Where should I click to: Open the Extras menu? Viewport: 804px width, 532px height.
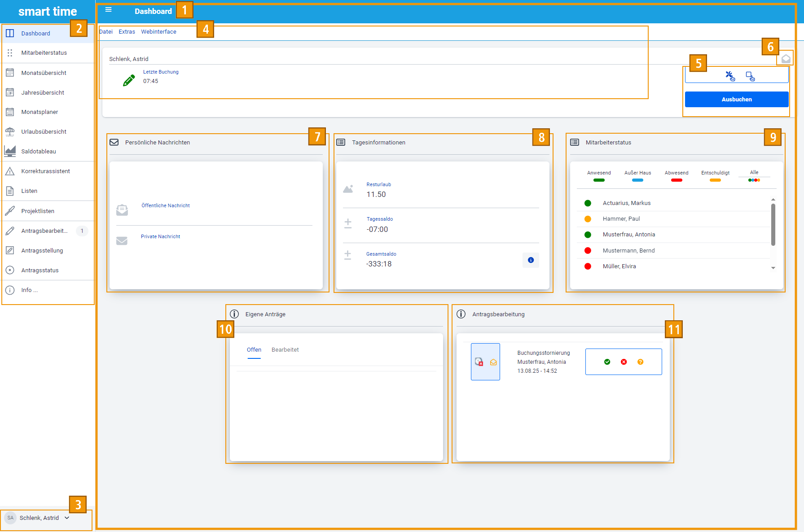[x=127, y=32]
